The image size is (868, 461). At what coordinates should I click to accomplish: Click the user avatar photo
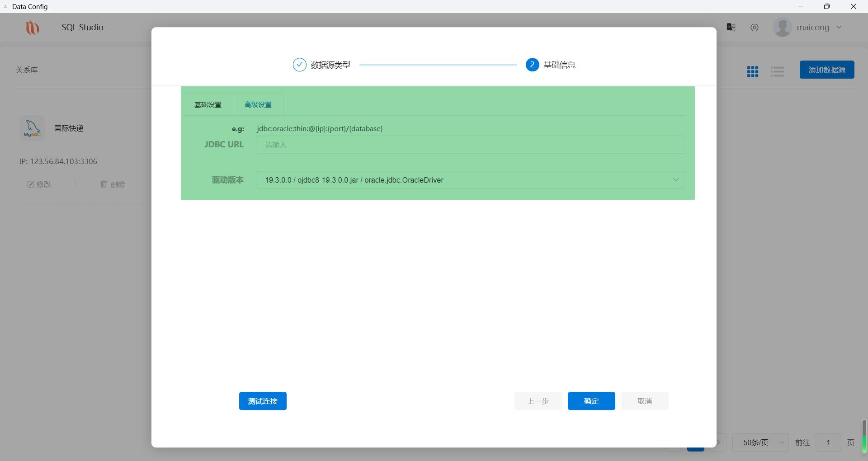782,27
